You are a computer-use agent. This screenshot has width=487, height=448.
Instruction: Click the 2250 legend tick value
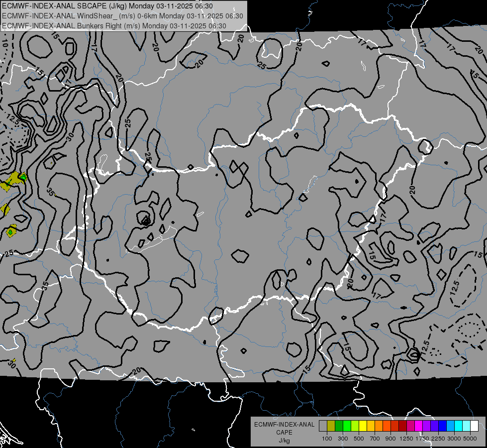[x=438, y=439]
